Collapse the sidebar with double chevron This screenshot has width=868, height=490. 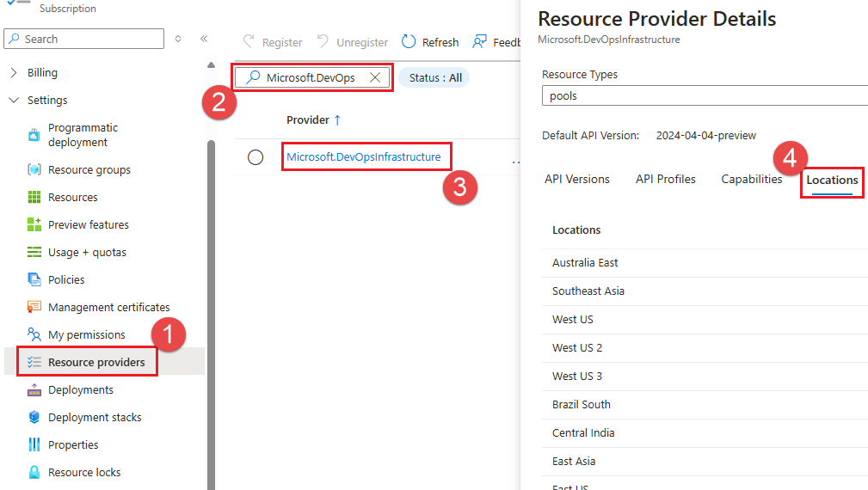[204, 40]
